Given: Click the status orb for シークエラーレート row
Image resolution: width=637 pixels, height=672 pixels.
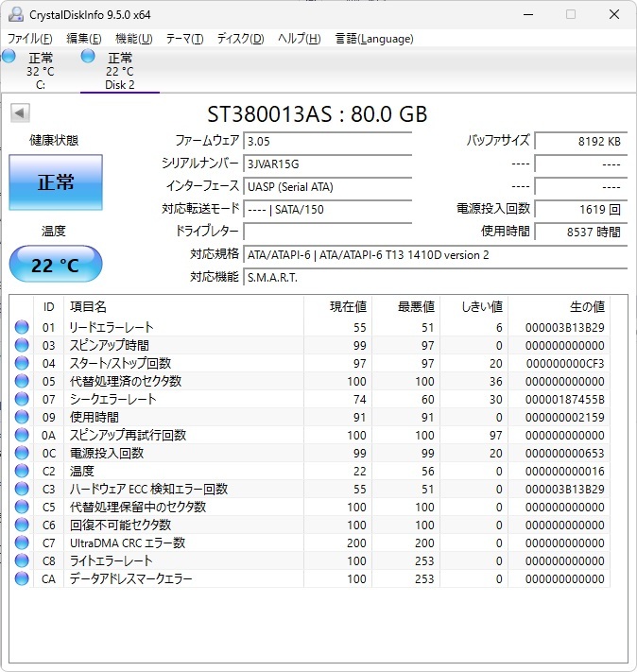Looking at the screenshot, I should 22,400.
